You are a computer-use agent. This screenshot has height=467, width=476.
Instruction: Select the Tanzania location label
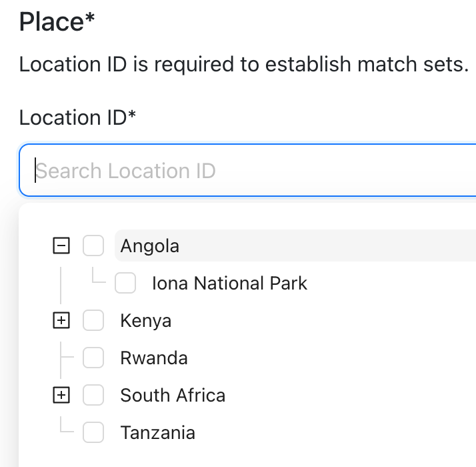[157, 433]
